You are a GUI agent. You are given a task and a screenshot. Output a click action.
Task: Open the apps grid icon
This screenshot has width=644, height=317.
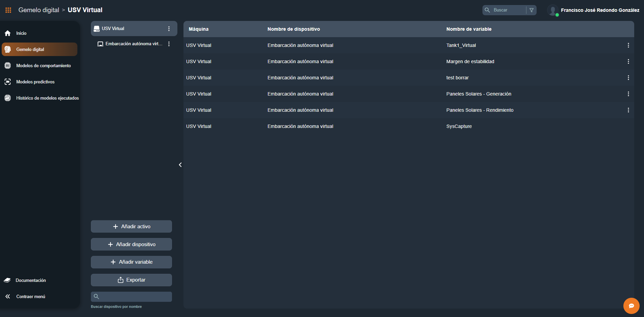pyautogui.click(x=8, y=10)
